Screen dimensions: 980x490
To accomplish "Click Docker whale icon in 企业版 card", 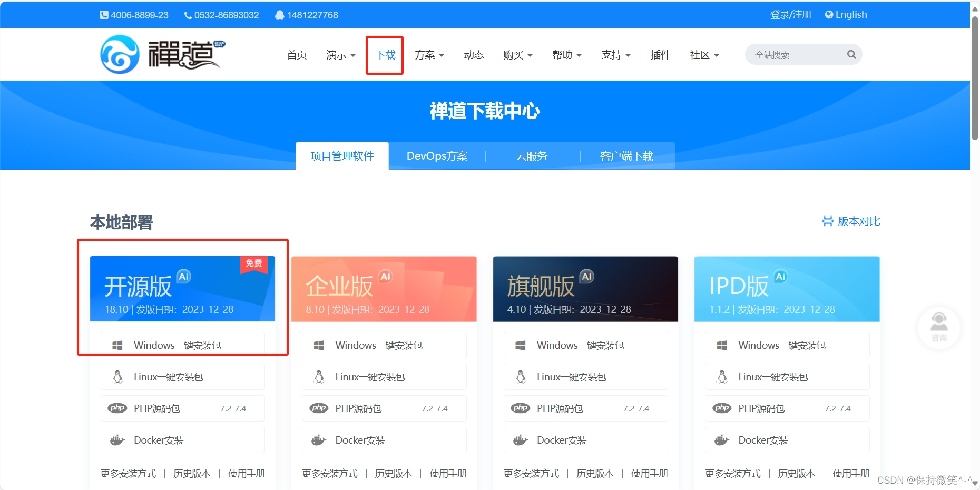I will tap(319, 440).
